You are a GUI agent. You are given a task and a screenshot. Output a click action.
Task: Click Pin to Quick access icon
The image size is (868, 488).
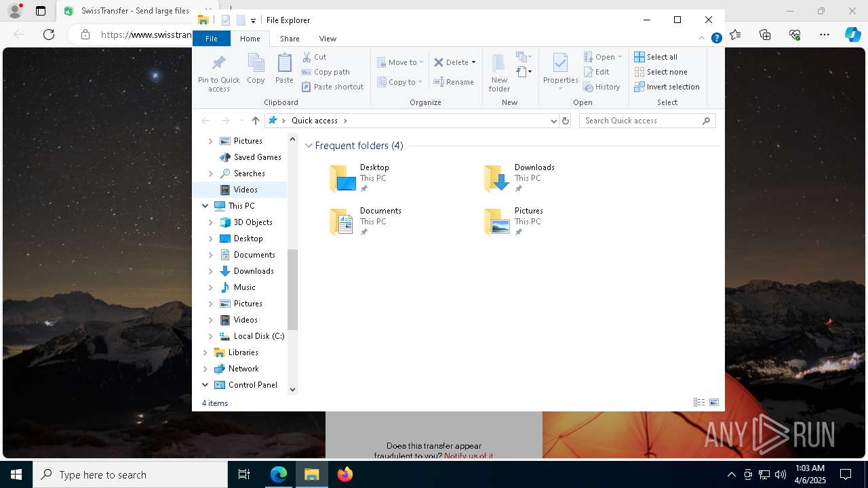pos(218,73)
